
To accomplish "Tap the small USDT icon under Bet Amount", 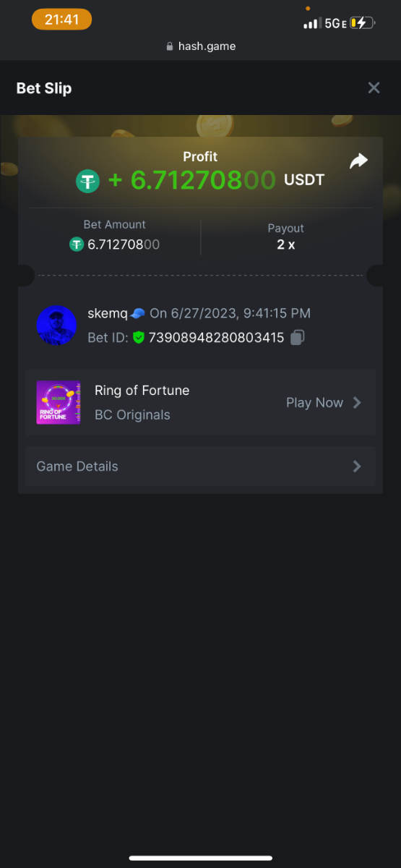I will coord(77,244).
